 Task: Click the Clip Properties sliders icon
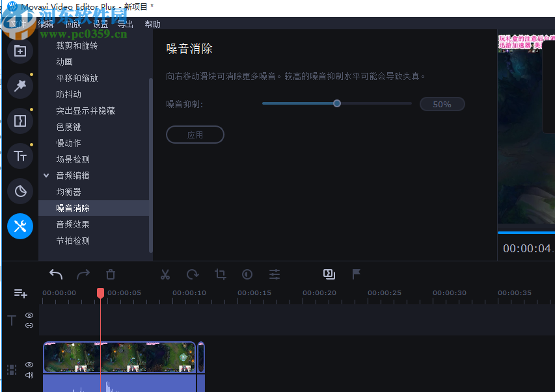tap(274, 274)
